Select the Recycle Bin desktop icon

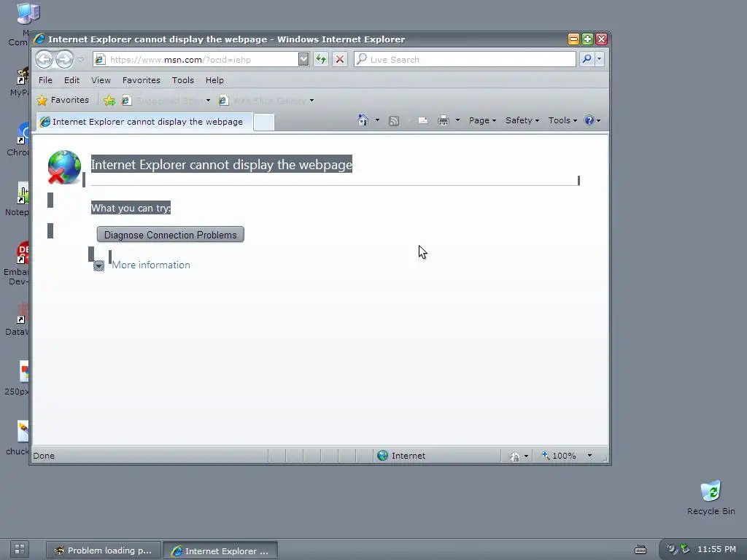(711, 498)
